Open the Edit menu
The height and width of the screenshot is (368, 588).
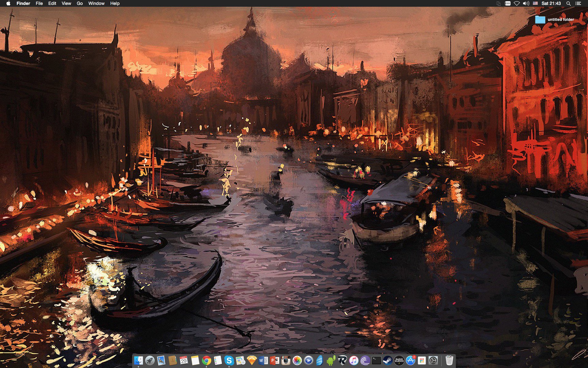52,3
